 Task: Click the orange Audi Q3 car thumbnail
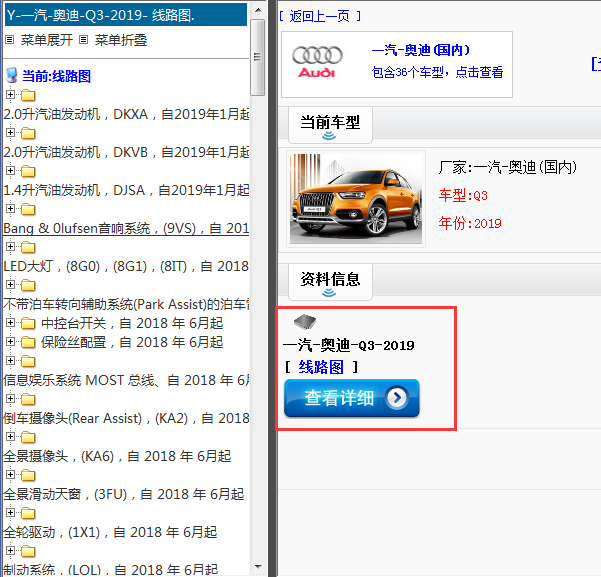(356, 199)
